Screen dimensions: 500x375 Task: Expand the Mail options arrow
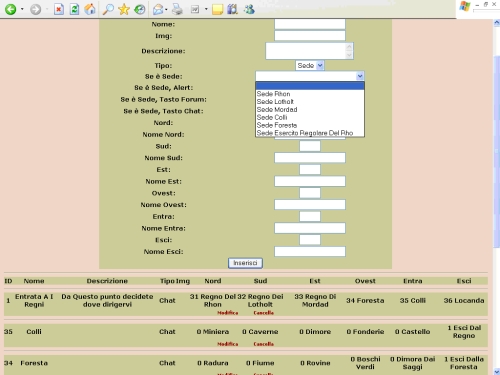[x=166, y=9]
